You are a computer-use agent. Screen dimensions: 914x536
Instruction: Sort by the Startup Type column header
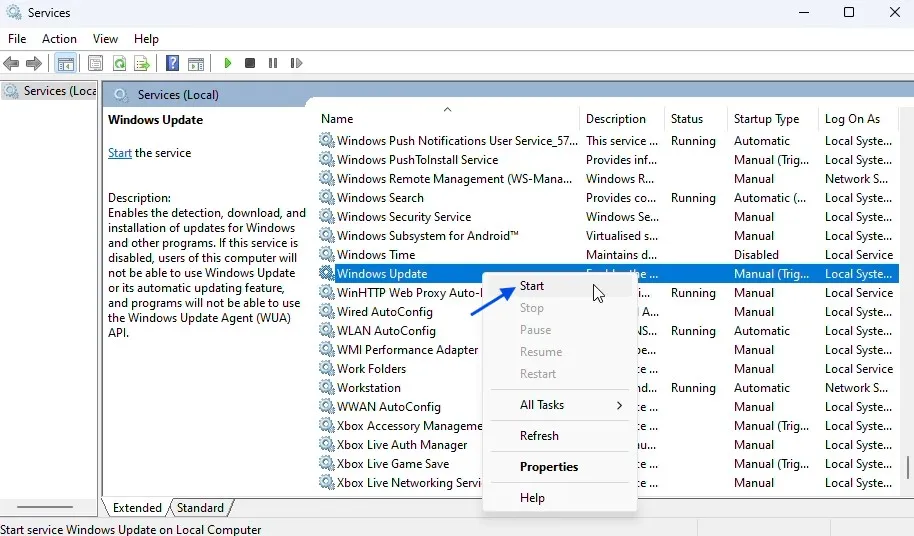click(772, 118)
